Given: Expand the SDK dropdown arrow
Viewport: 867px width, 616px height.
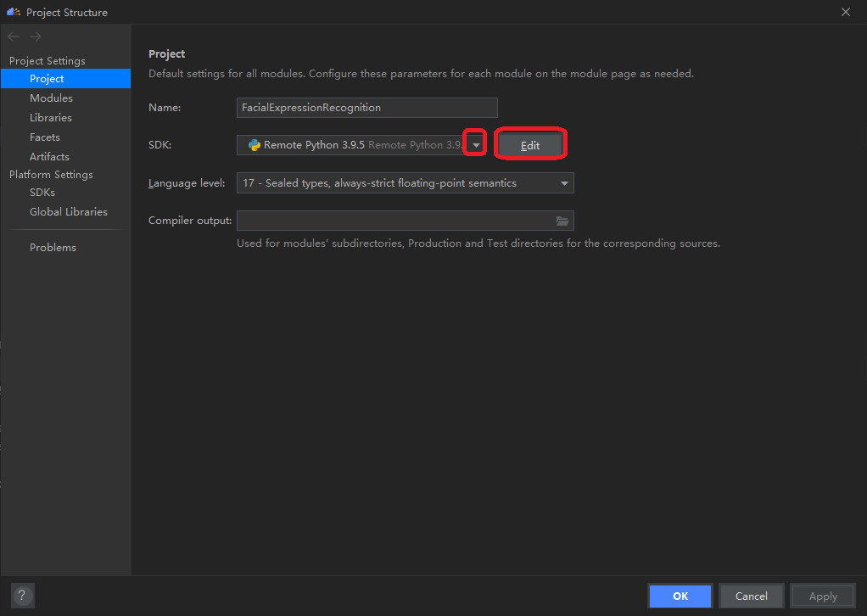Looking at the screenshot, I should [476, 145].
